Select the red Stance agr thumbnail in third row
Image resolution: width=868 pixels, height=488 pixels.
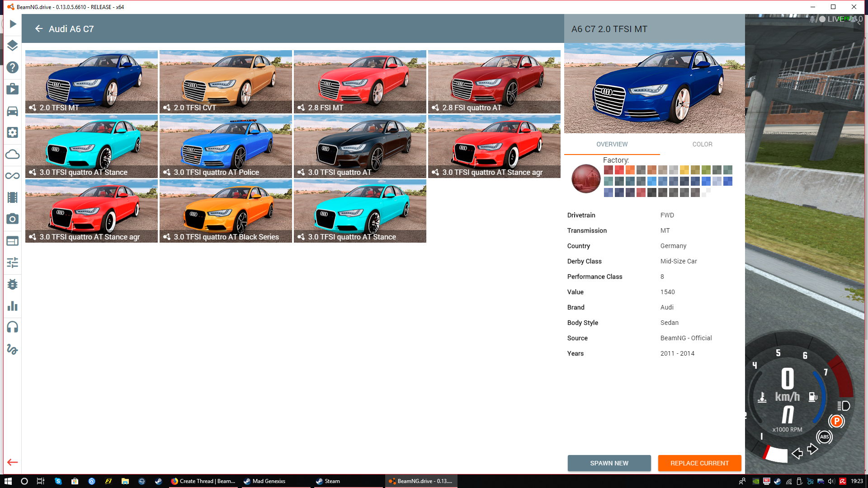pos(91,211)
